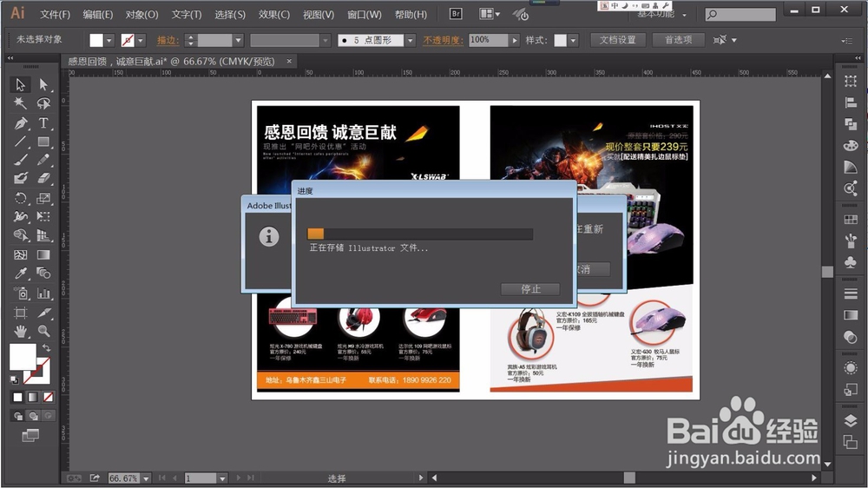Click the 描边 stroke link
Image resolution: width=868 pixels, height=488 pixels.
pyautogui.click(x=168, y=41)
